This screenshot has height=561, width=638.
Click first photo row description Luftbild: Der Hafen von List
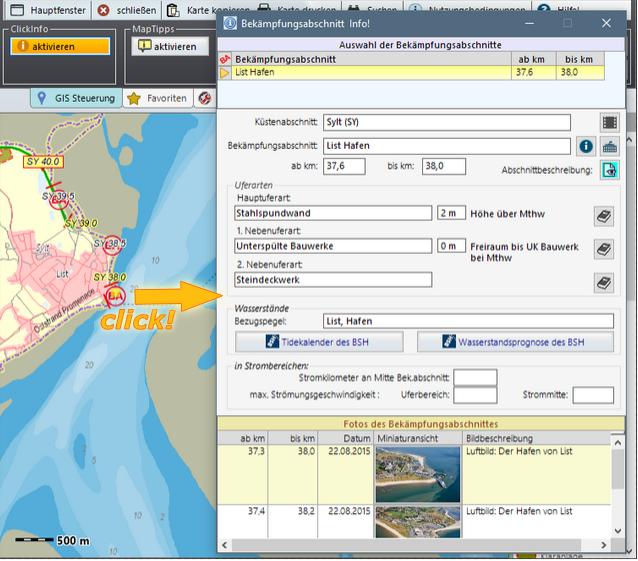point(519,452)
